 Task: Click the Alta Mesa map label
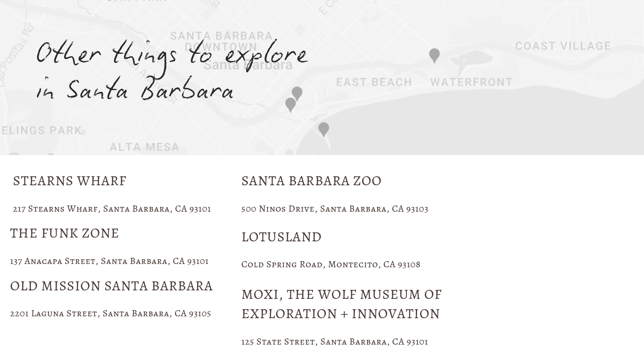click(x=144, y=148)
